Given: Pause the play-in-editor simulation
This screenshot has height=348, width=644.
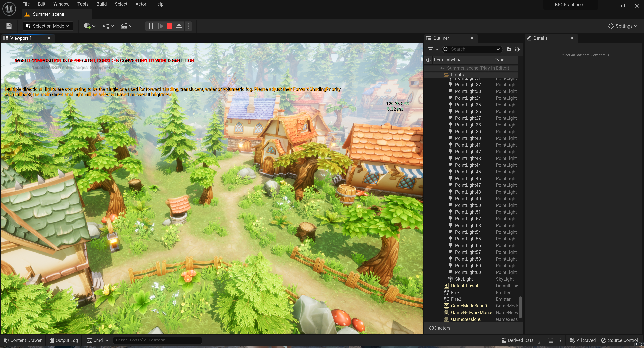Looking at the screenshot, I should (151, 26).
